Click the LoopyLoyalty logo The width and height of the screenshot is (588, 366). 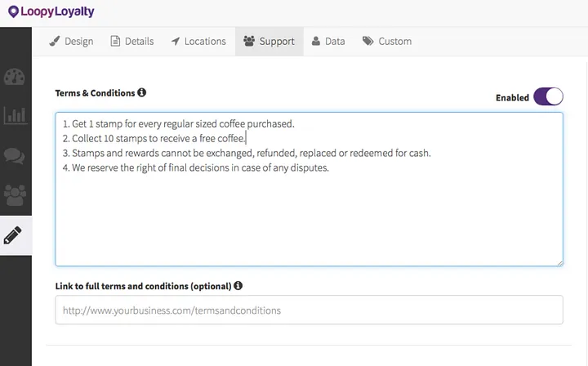(51, 11)
